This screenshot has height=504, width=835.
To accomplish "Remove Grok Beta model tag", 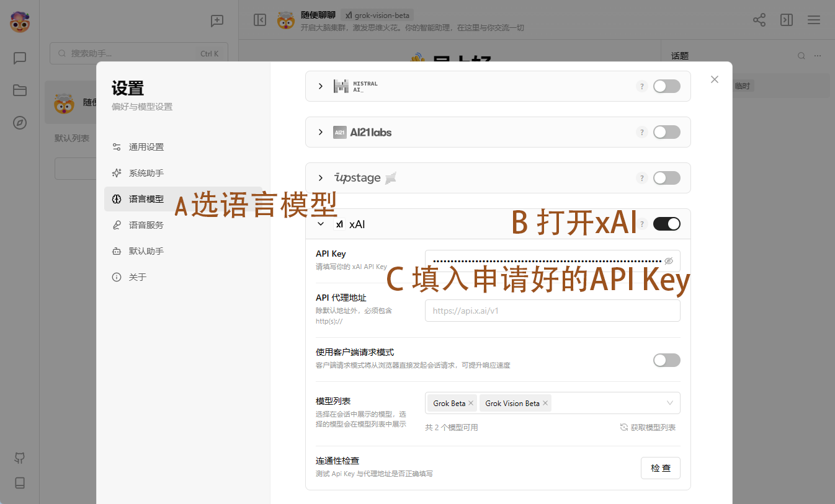I will click(471, 403).
